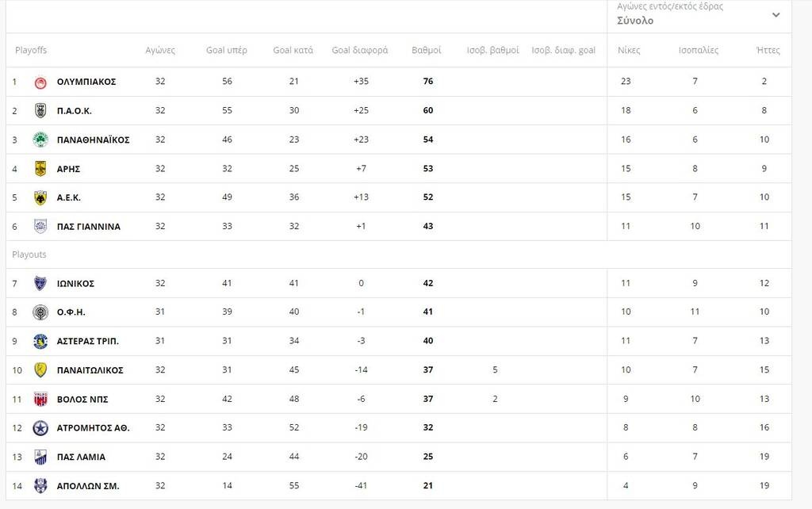812x509 pixels.
Task: Expand the home/away matches dropdown chevron
Action: point(776,14)
